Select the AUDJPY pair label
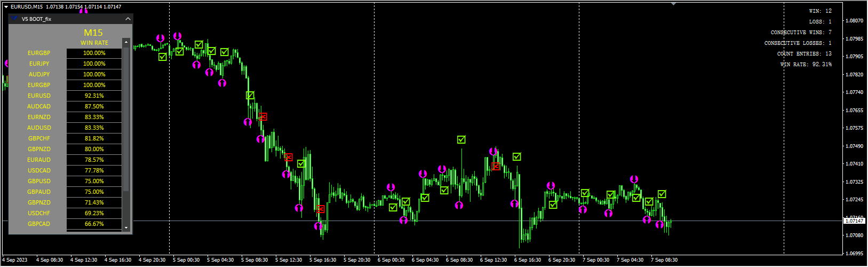The width and height of the screenshot is (868, 267). pos(39,74)
